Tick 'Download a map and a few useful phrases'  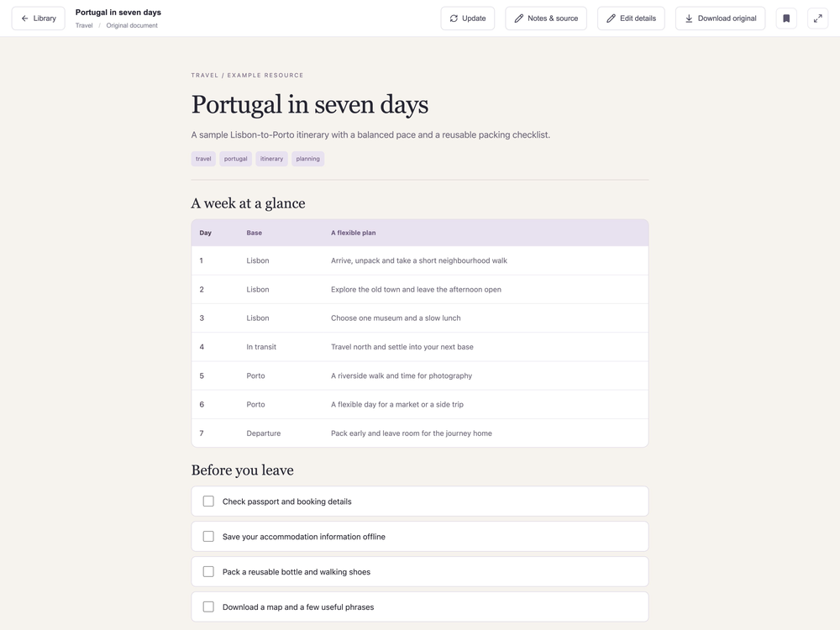208,607
